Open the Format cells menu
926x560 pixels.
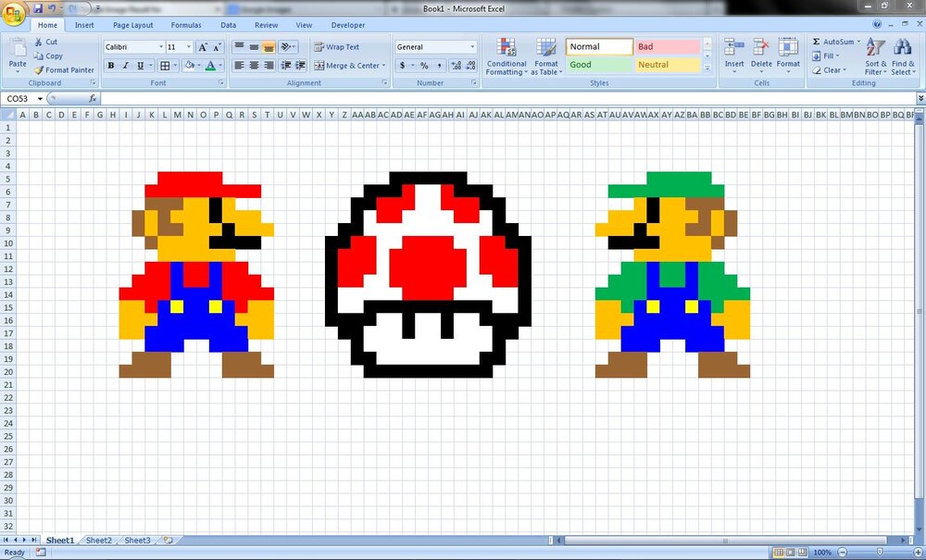[788, 56]
